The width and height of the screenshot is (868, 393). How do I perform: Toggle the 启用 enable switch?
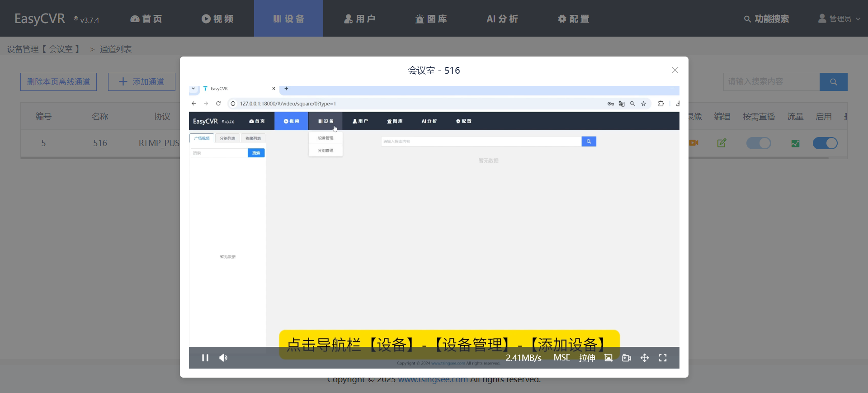[825, 143]
